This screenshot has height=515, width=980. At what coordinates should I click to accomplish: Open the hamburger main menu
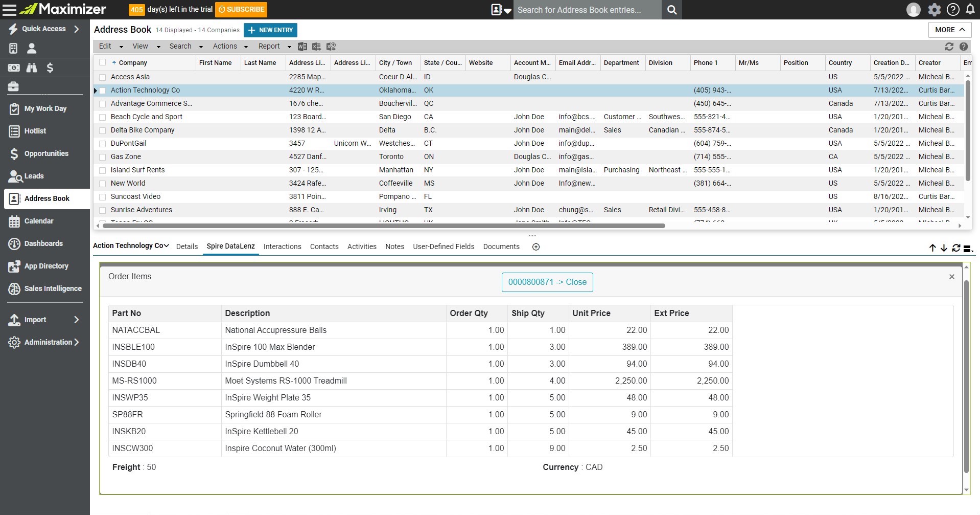point(9,9)
